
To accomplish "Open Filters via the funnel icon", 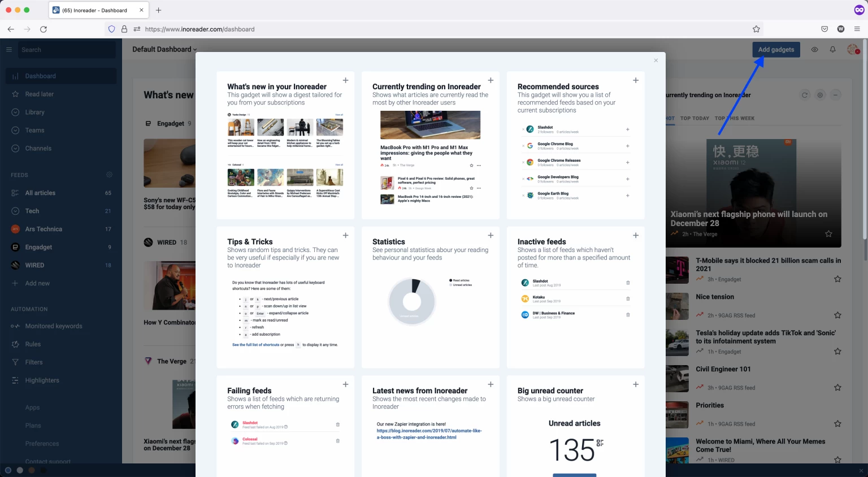I will pyautogui.click(x=33, y=362).
